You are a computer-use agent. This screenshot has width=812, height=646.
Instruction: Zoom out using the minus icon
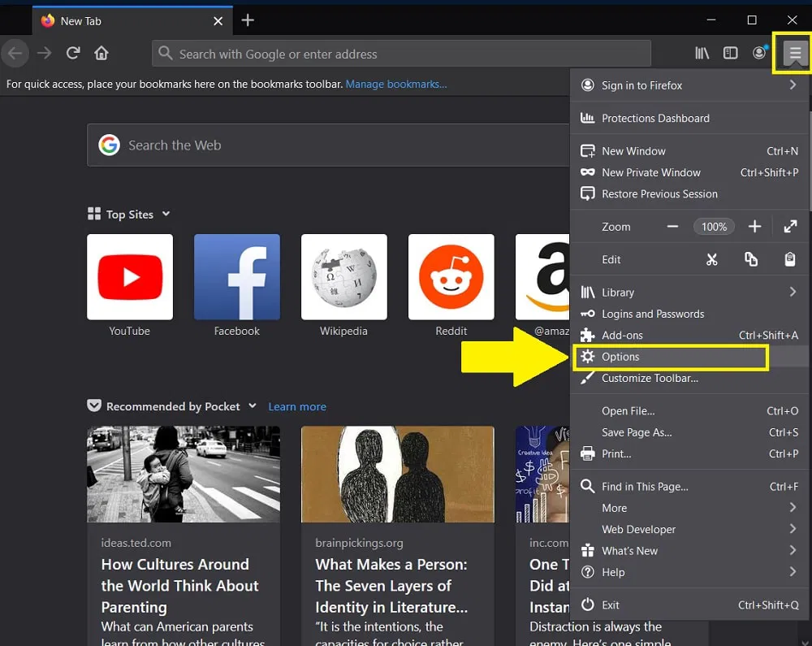tap(672, 227)
